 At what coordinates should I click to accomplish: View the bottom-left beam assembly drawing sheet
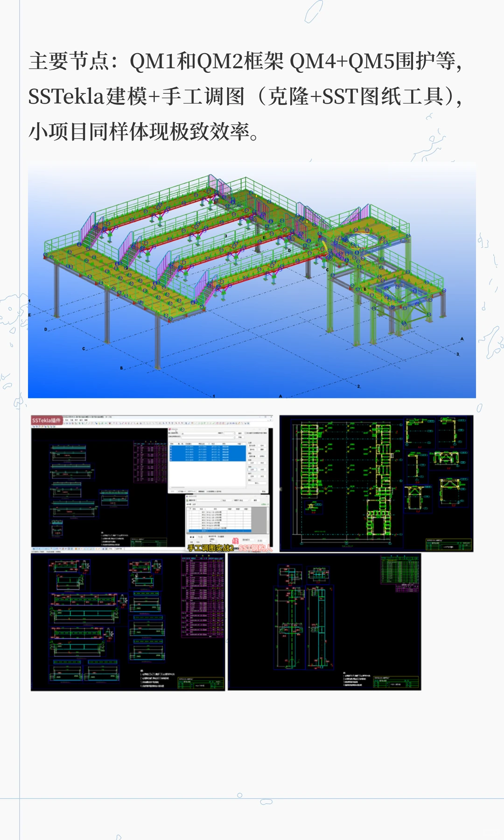point(128,622)
